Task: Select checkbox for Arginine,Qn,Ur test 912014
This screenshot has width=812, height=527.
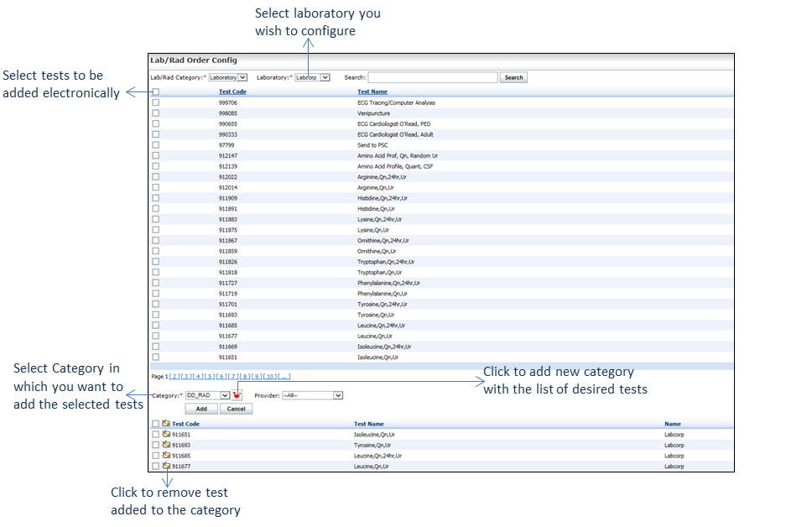Action: coord(156,188)
